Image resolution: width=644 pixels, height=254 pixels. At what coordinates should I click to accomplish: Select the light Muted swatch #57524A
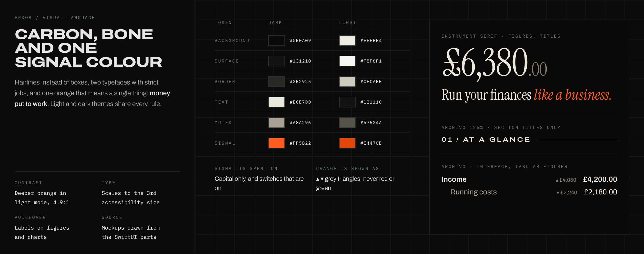(x=347, y=123)
